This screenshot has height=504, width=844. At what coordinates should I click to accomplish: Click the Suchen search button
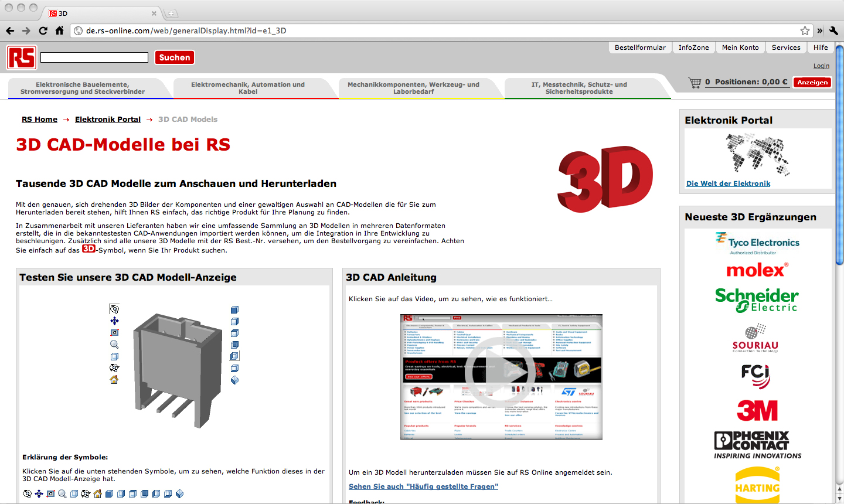coord(175,57)
